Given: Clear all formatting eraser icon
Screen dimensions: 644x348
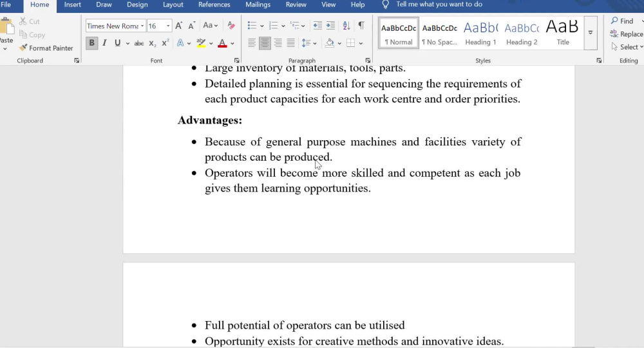Looking at the screenshot, I should (231, 26).
